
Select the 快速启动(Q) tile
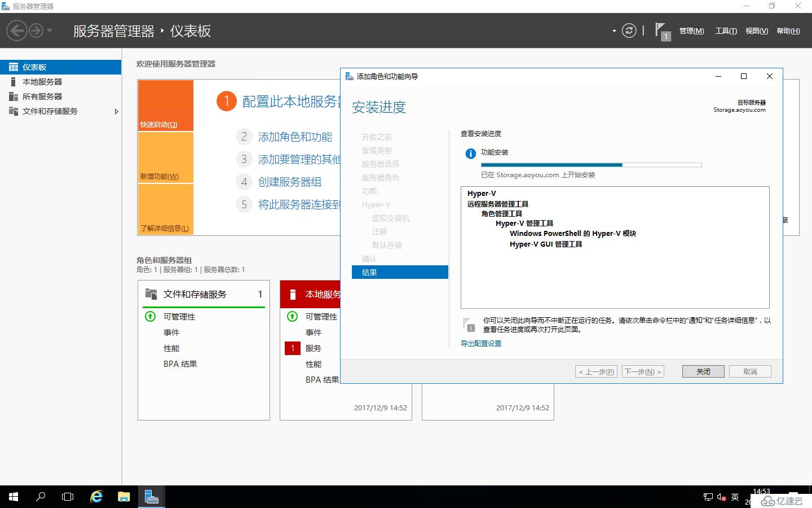(x=166, y=106)
